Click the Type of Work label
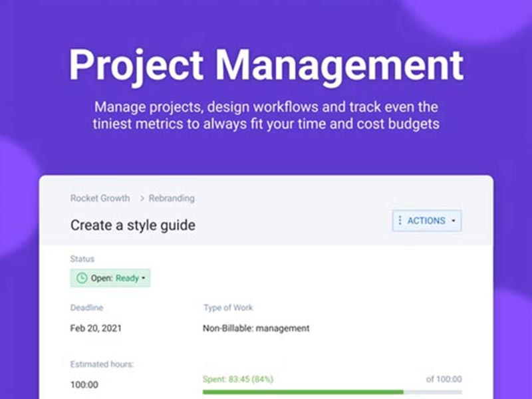Screen dimensions: 532x399 pyautogui.click(x=228, y=308)
